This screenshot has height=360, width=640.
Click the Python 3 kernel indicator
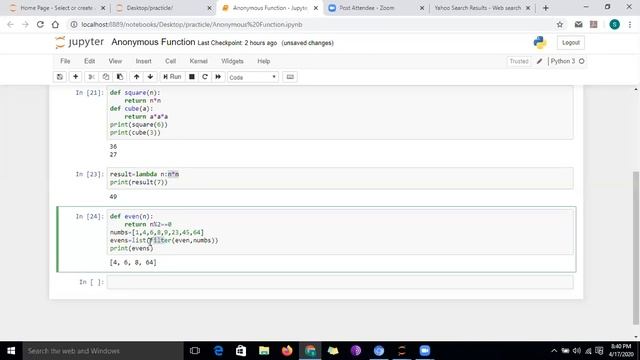click(x=567, y=61)
